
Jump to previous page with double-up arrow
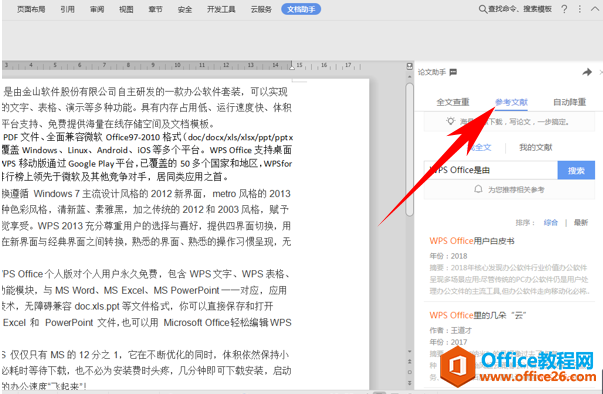tap(410, 361)
